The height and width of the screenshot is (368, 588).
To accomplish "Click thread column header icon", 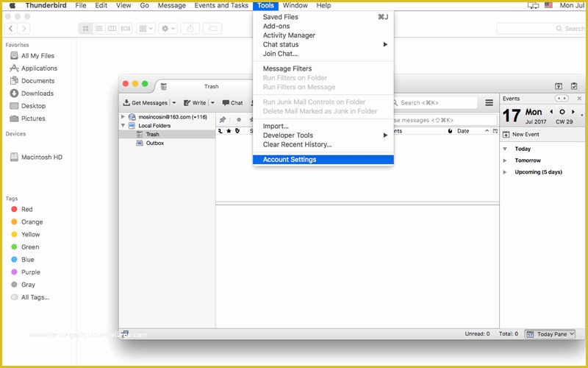I will tap(220, 131).
